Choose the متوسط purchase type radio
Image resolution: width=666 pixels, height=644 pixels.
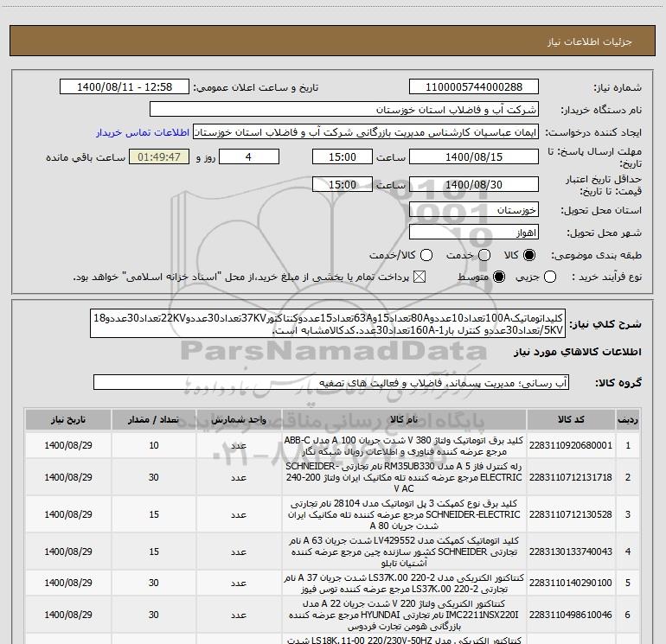(x=499, y=277)
